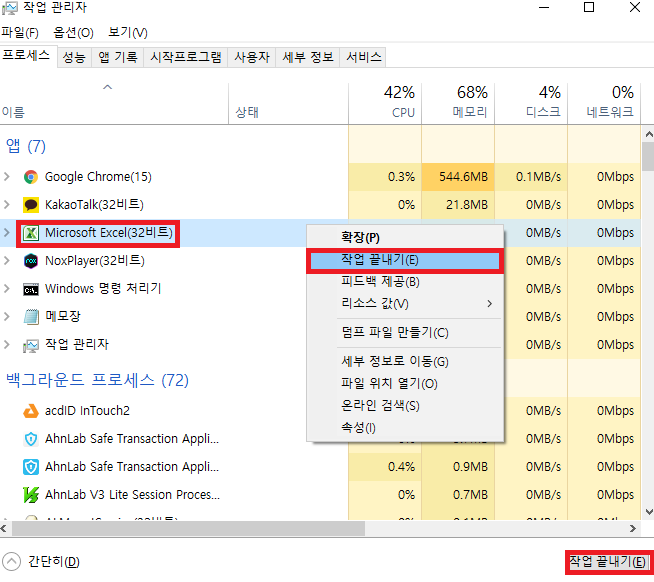
Task: Click the 앱 (7) group heading
Action: 25,146
